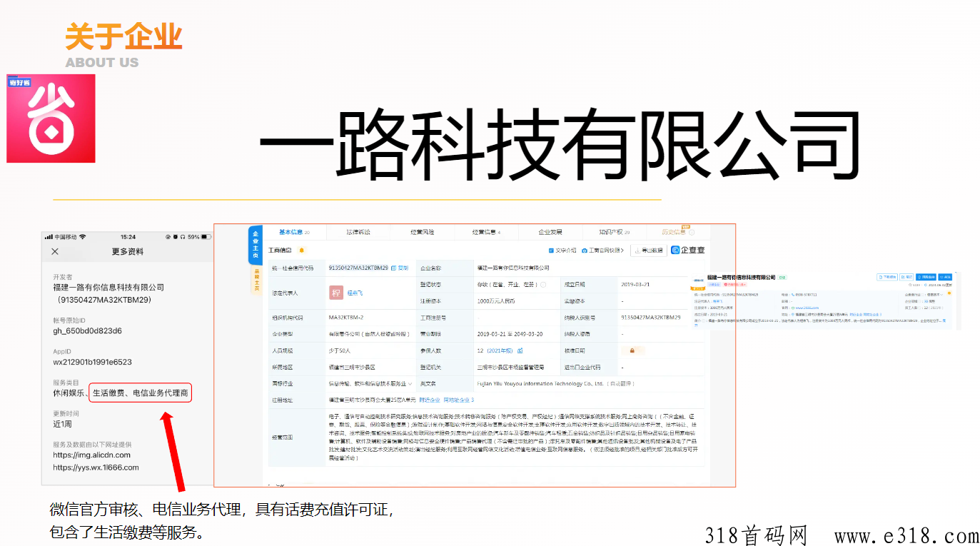This screenshot has height=546, width=980.
Task: Click the phone number in the summary card
Action: 806,295
